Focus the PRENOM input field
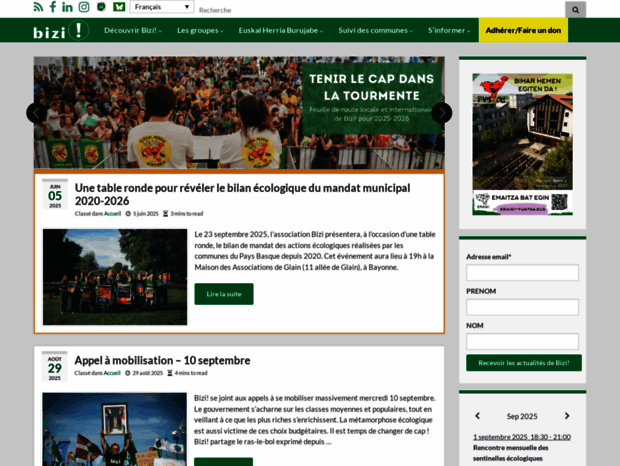The width and height of the screenshot is (620, 466). pos(522,307)
